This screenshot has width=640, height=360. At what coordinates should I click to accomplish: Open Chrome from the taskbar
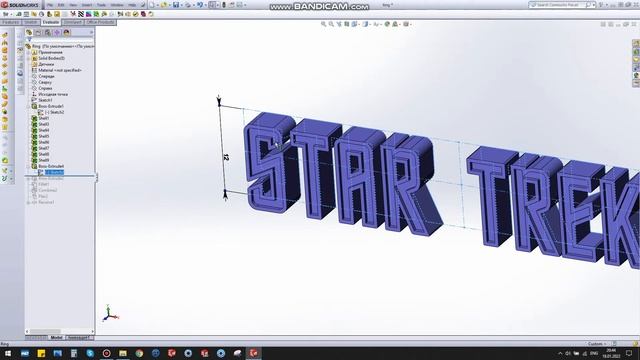pyautogui.click(x=139, y=353)
